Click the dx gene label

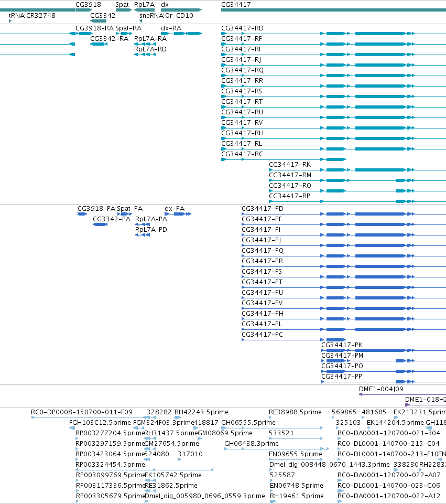click(165, 5)
